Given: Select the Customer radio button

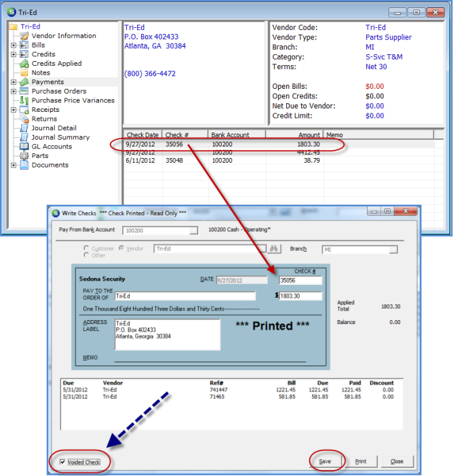Looking at the screenshot, I should 86,248.
